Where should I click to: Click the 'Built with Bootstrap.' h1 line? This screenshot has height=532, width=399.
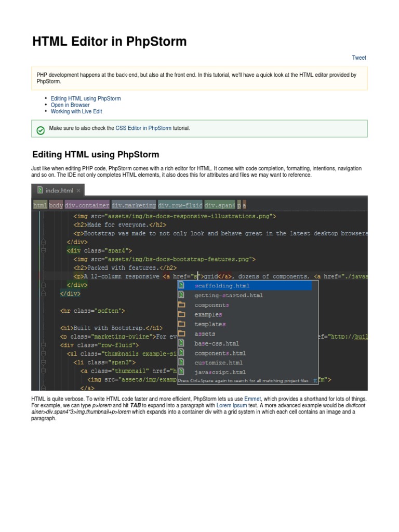click(111, 328)
